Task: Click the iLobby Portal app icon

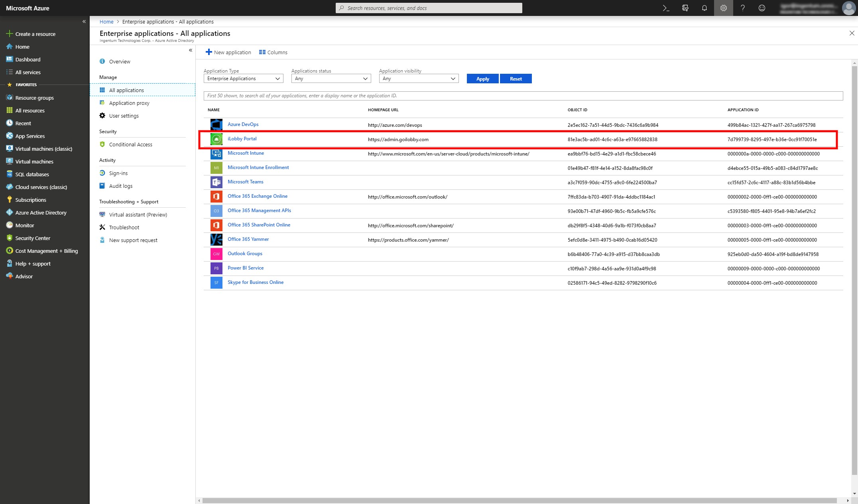Action: click(x=216, y=139)
